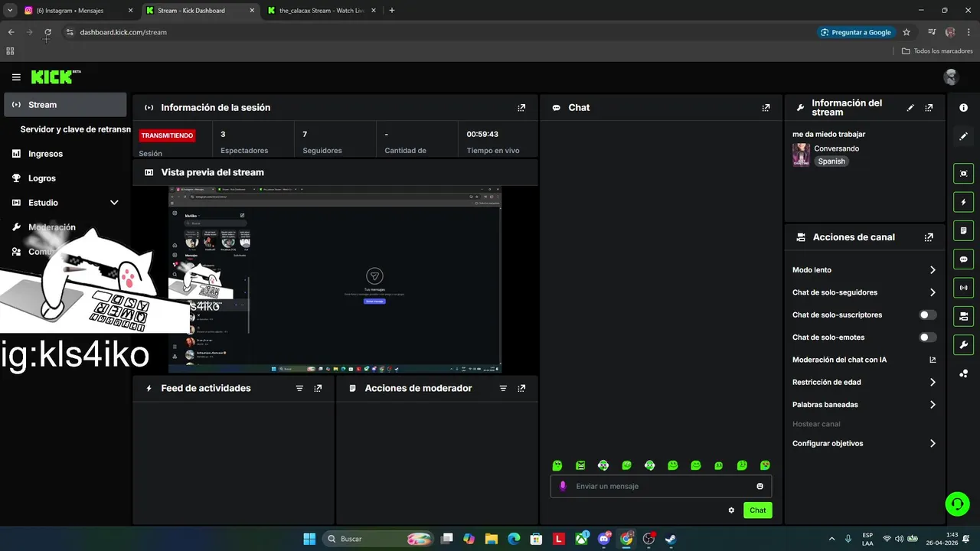Image resolution: width=980 pixels, height=551 pixels.
Task: Toggle chat bubble widget icon in right rail
Action: point(963,259)
